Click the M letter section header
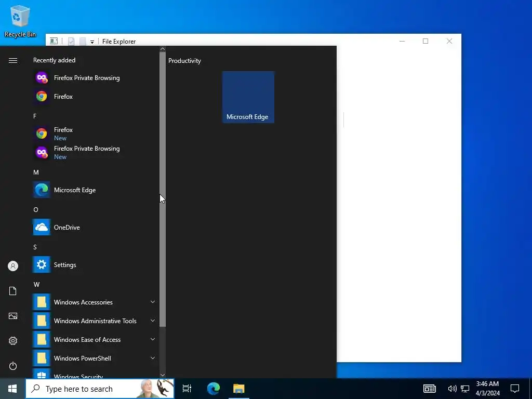 36,172
